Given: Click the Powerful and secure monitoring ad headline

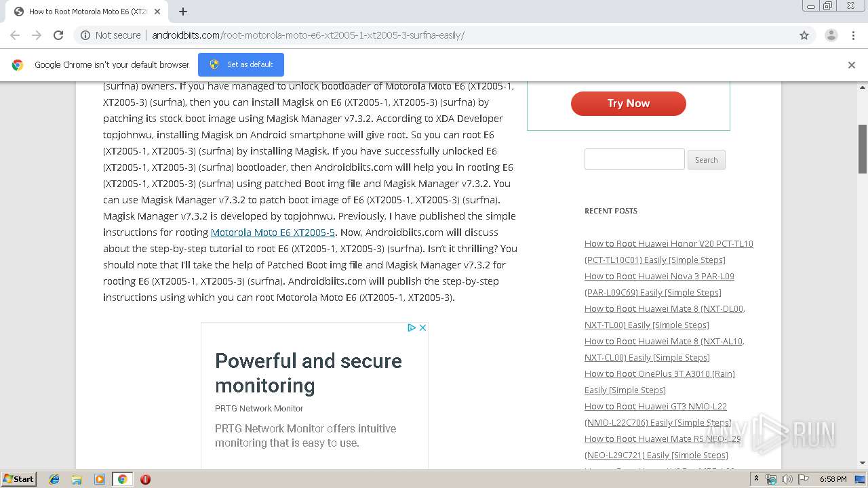Looking at the screenshot, I should click(309, 373).
